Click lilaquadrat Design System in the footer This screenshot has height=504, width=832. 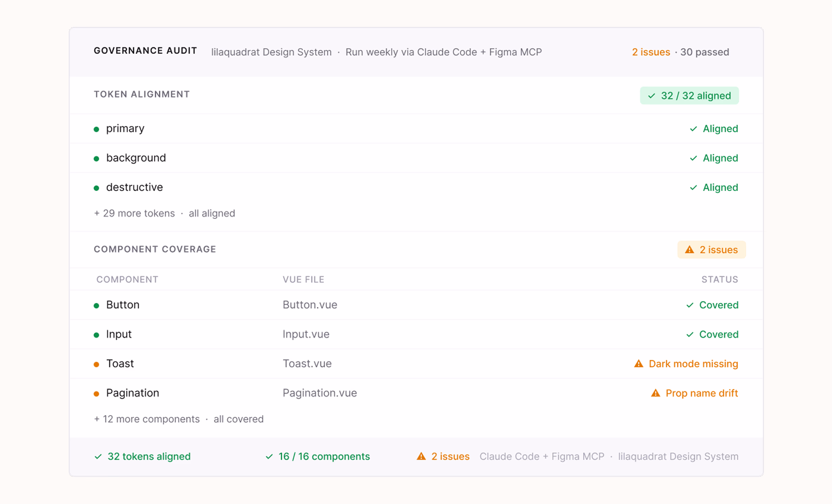tap(678, 457)
